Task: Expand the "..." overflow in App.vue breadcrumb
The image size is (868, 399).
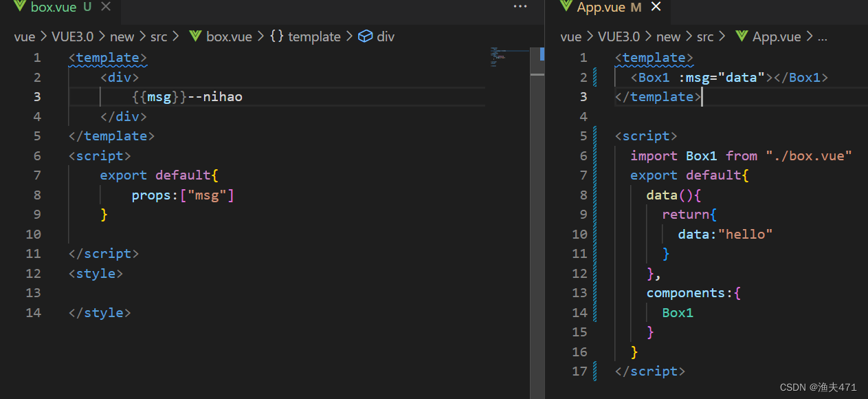Action: (823, 36)
